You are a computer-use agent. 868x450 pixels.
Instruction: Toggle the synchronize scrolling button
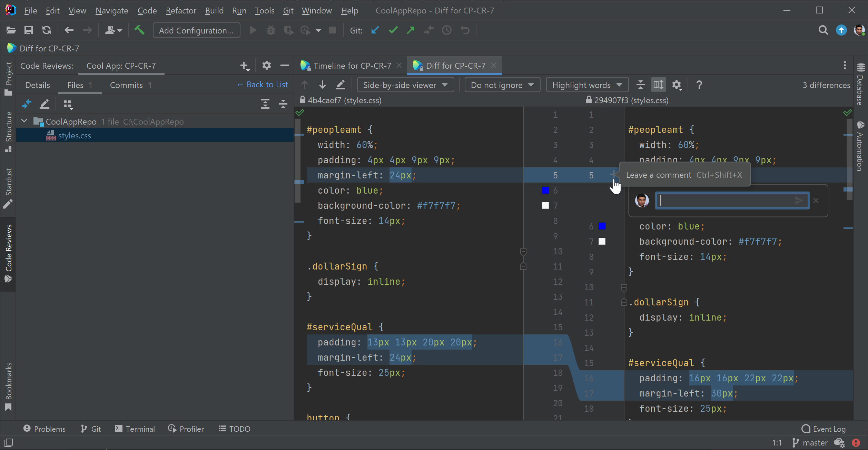[658, 85]
